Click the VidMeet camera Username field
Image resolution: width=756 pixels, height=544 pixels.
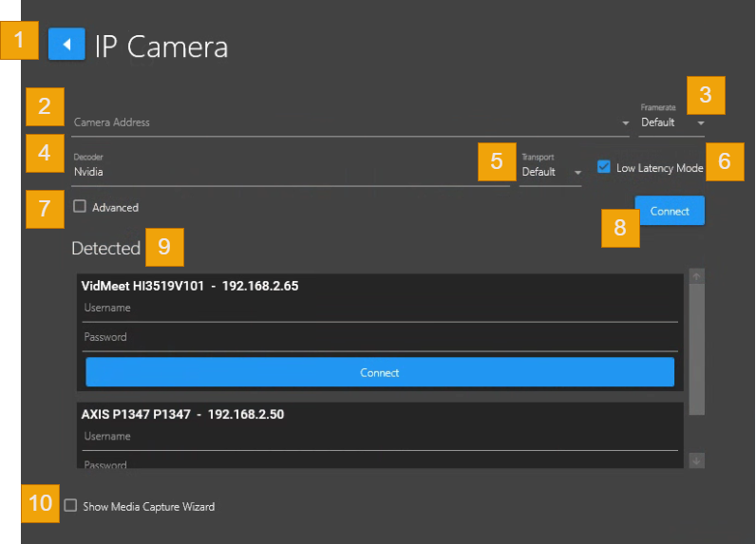[380, 309]
